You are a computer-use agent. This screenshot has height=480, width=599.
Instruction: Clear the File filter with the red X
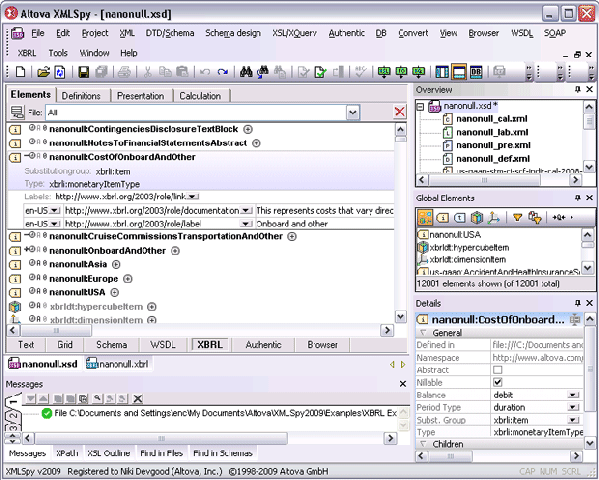tap(400, 112)
